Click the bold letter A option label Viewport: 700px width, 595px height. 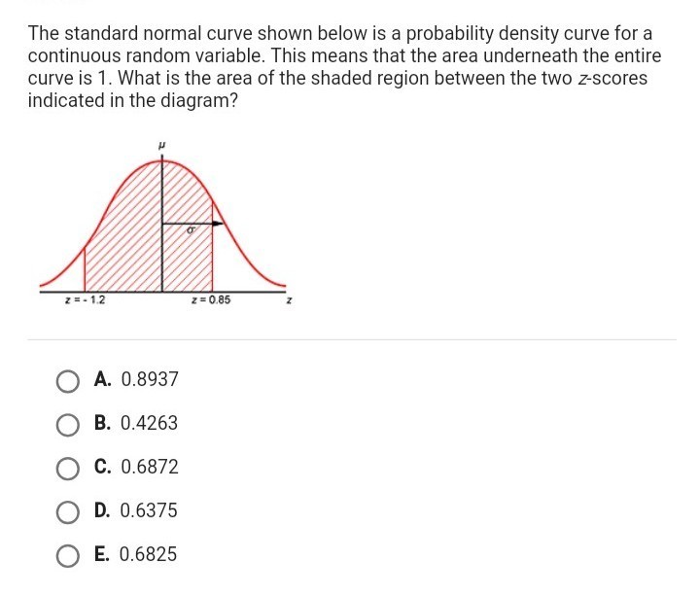[x=102, y=379]
